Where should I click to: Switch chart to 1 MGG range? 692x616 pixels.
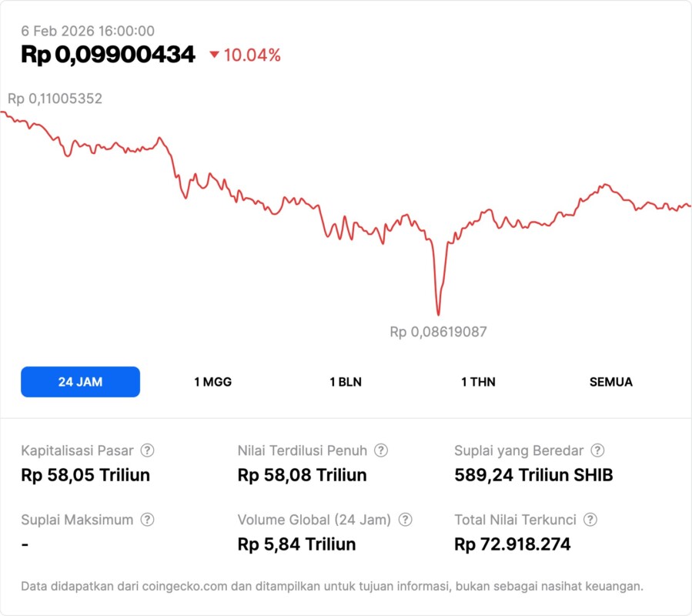tap(212, 382)
